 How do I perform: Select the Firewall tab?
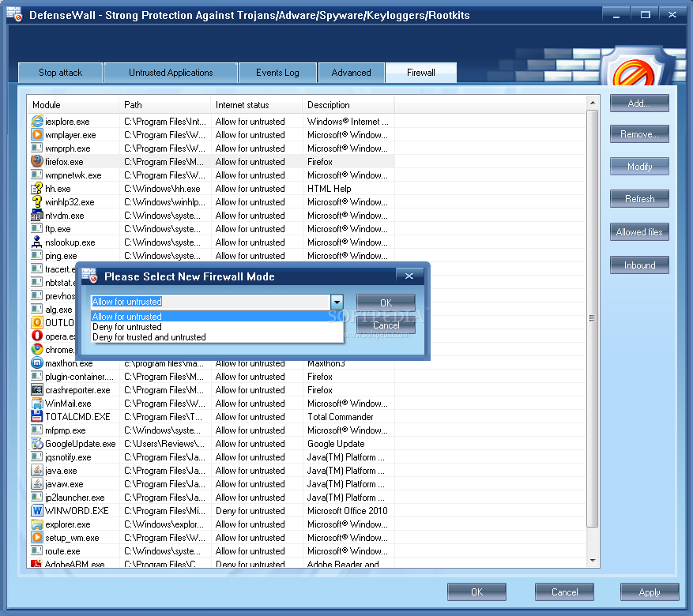click(x=420, y=73)
